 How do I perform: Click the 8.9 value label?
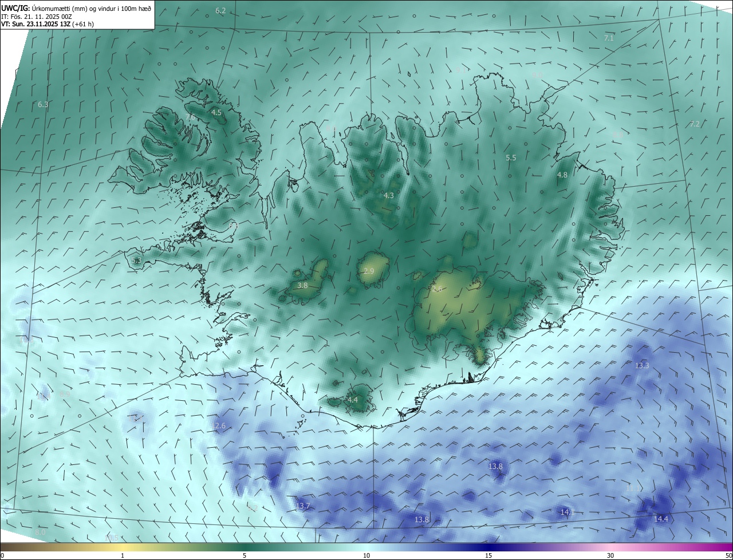[x=64, y=394]
